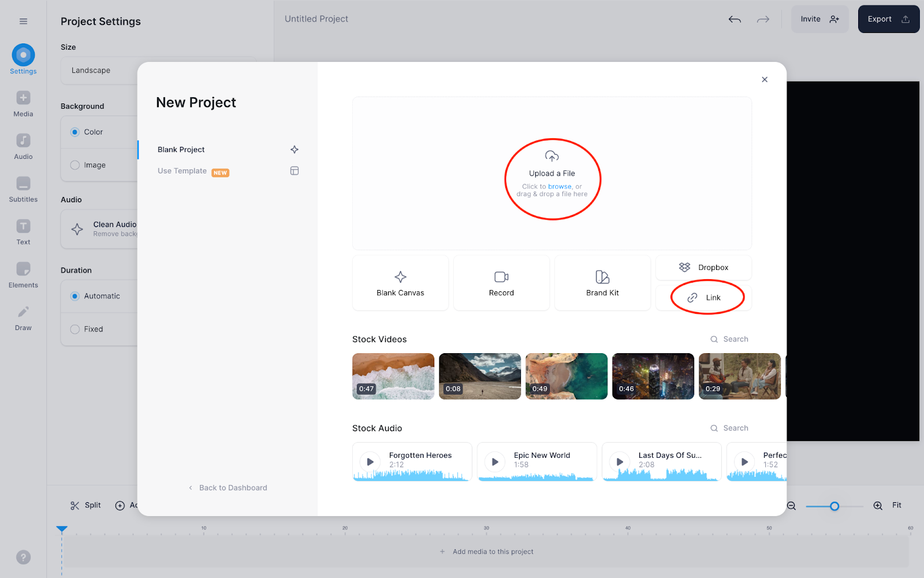This screenshot has height=578, width=924.
Task: Play the Perfec... 1:52 audio preview
Action: tap(744, 462)
